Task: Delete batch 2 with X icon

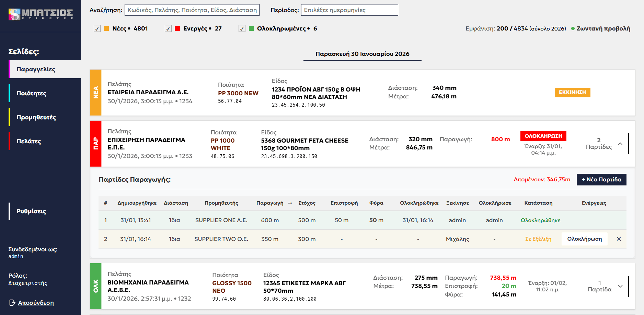Action: pos(619,239)
